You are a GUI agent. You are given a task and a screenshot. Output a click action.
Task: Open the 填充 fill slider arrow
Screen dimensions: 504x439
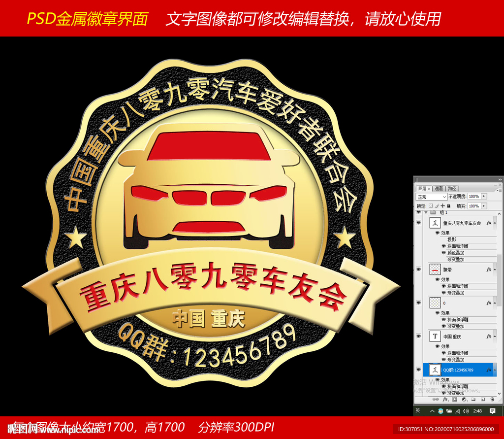pyautogui.click(x=484, y=206)
